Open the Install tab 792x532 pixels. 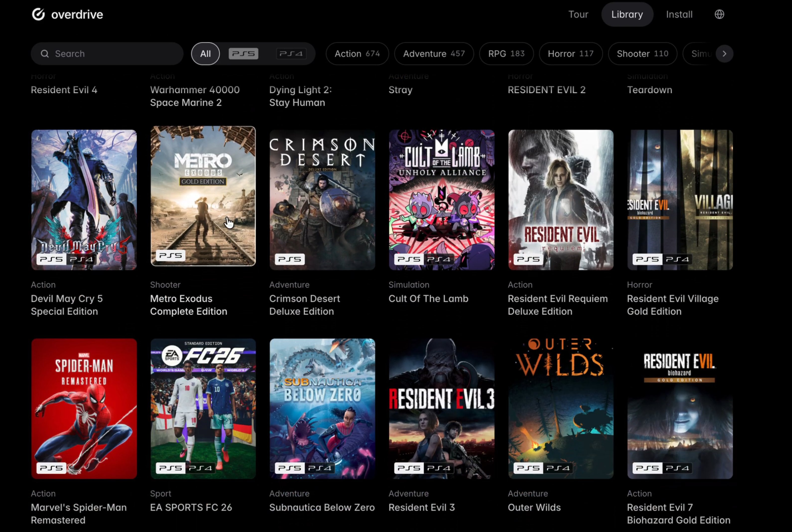[679, 14]
